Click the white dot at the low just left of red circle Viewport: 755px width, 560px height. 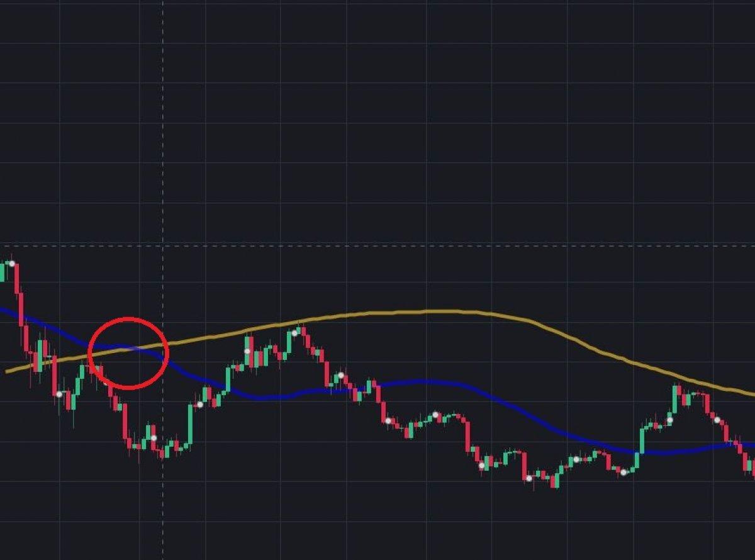59,394
